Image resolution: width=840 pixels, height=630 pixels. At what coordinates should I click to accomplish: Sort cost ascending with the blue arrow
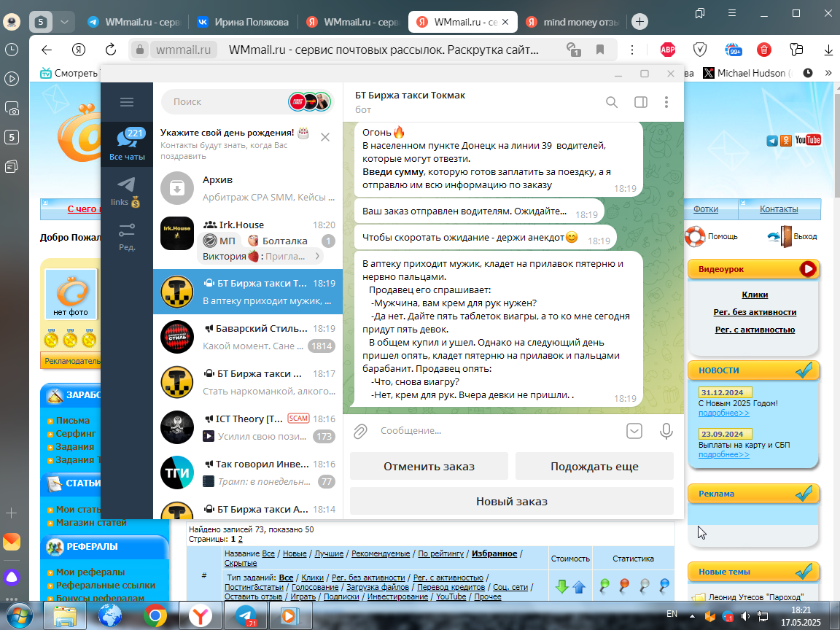578,587
